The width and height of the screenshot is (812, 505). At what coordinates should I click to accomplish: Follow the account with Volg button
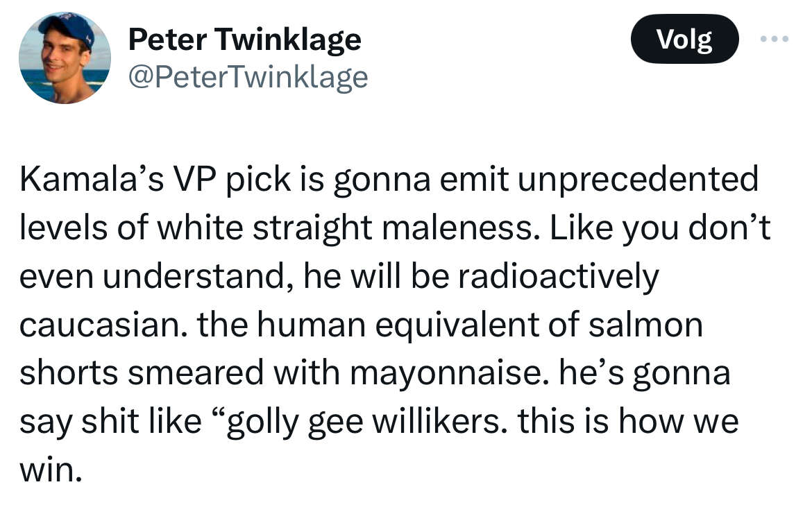point(684,39)
